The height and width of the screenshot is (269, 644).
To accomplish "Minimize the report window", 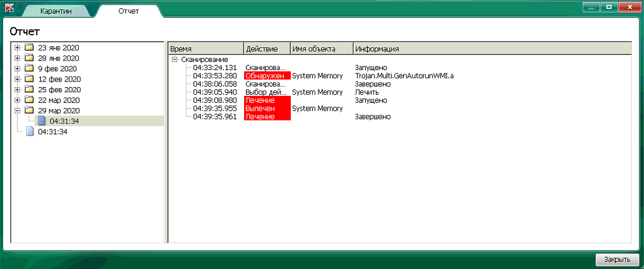I will pos(592,8).
